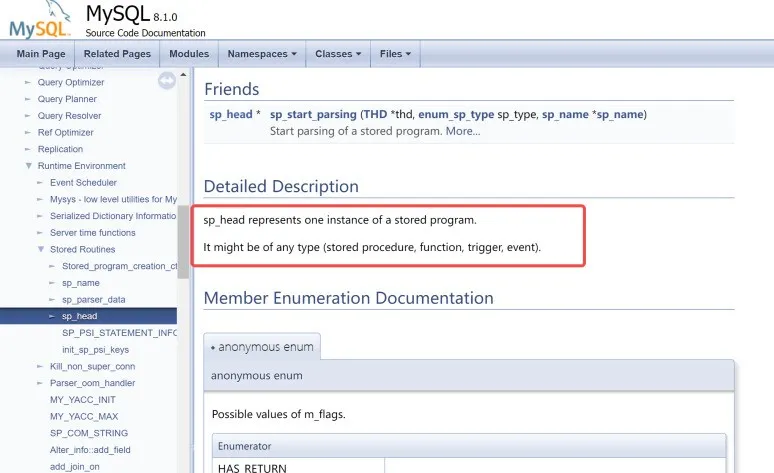Click the sidebar sync toggle button

pyautogui.click(x=167, y=81)
